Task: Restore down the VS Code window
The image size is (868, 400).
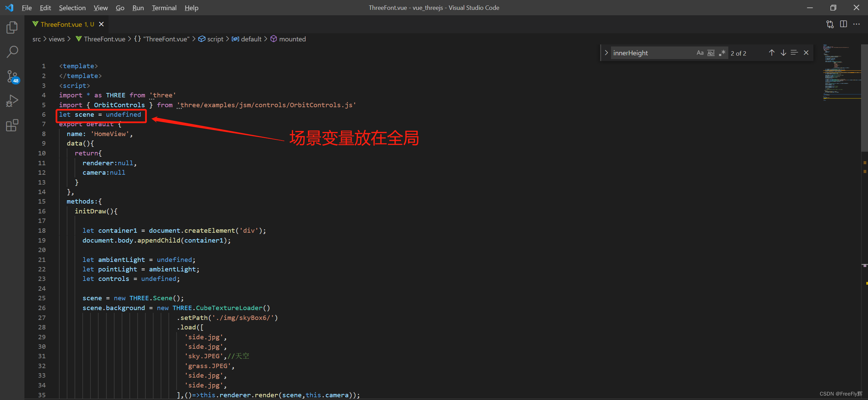Action: pyautogui.click(x=833, y=7)
